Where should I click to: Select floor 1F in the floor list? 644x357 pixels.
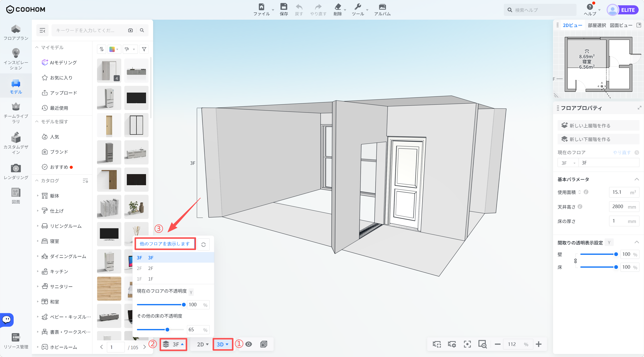tap(173, 279)
